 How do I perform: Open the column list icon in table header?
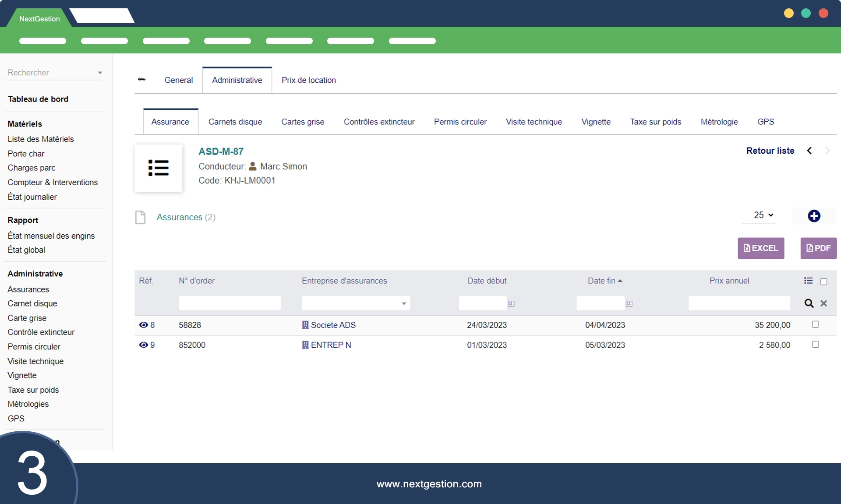808,281
